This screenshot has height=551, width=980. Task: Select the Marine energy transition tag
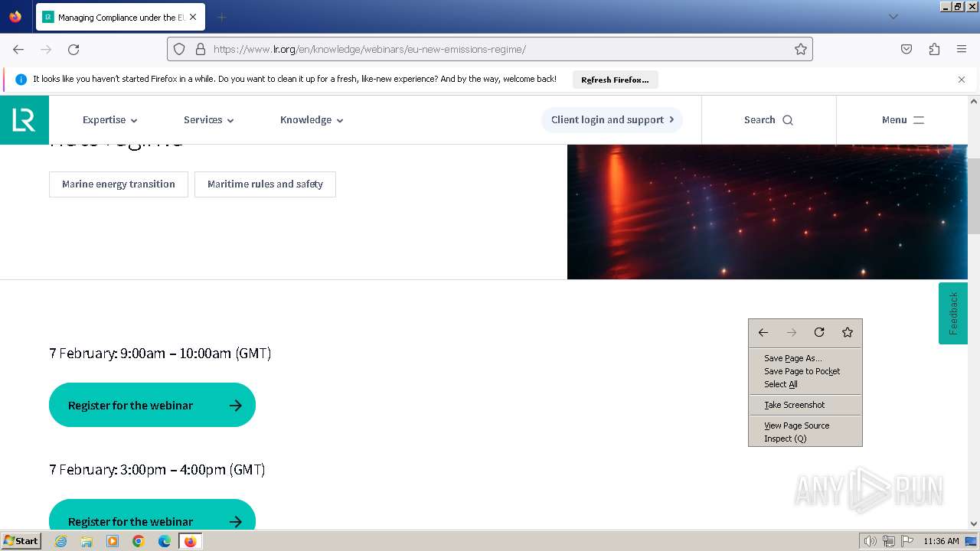coord(119,184)
